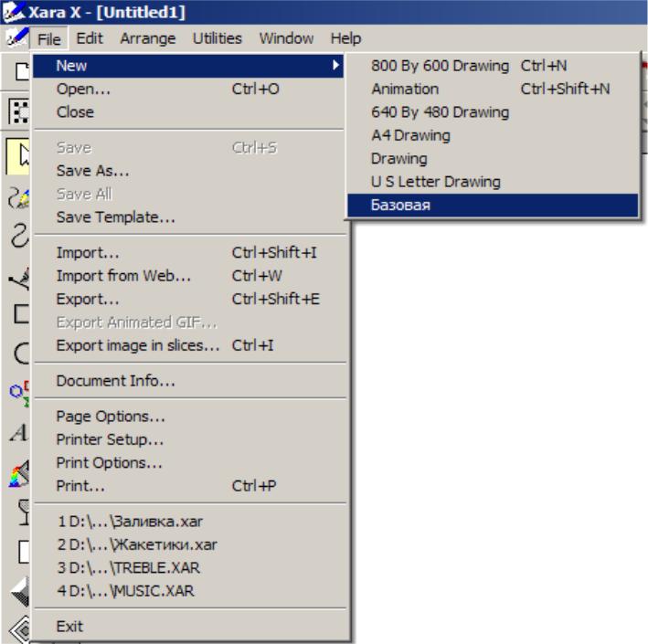Open the Help menu

[345, 38]
